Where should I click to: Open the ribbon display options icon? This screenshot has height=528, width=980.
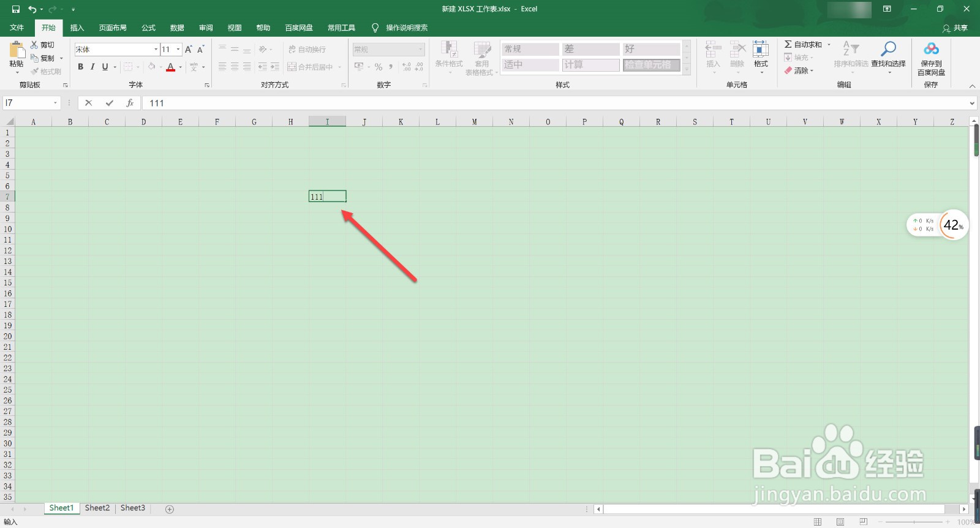coord(886,9)
